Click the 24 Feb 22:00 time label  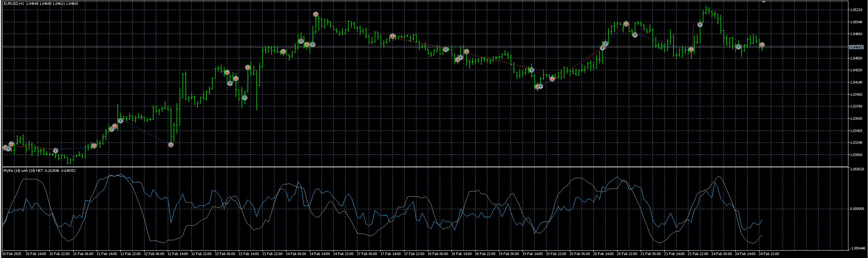click(x=769, y=254)
